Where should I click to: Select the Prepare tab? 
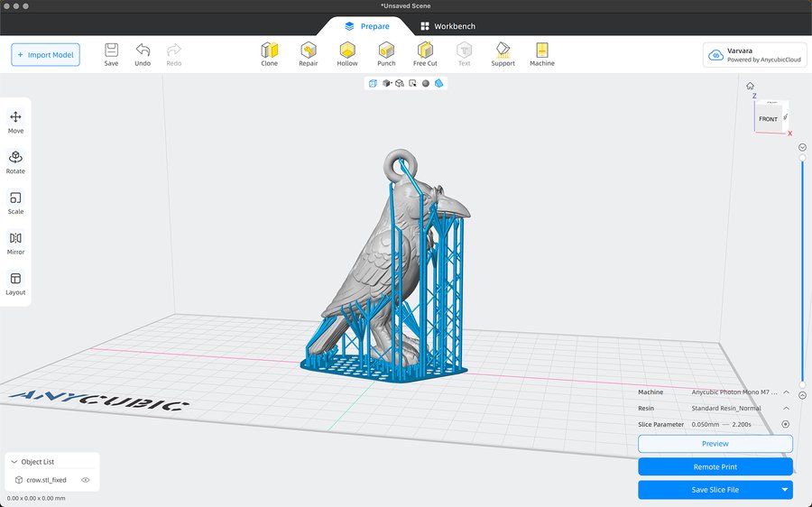[367, 26]
